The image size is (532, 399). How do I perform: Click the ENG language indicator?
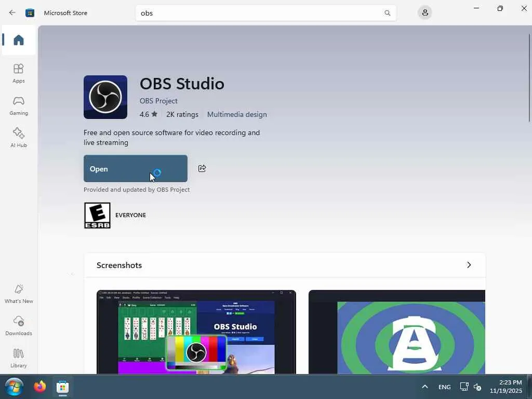point(445,387)
